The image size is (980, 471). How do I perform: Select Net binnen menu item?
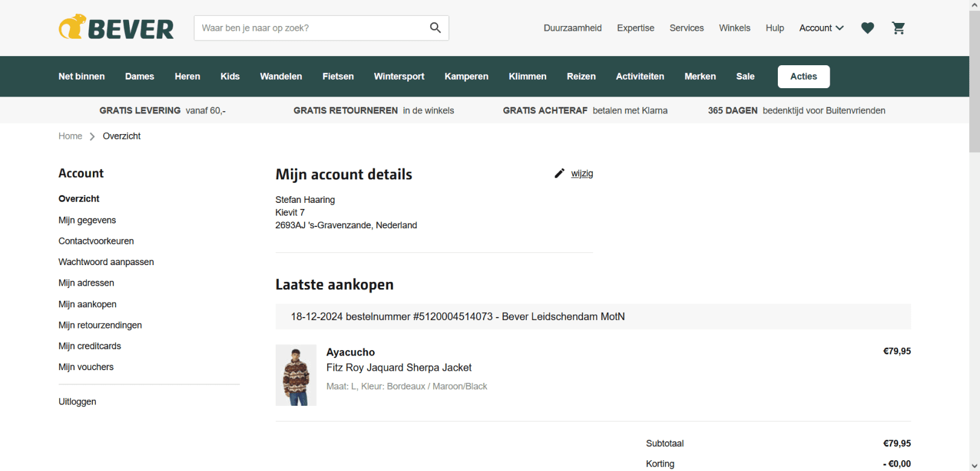pos(81,76)
